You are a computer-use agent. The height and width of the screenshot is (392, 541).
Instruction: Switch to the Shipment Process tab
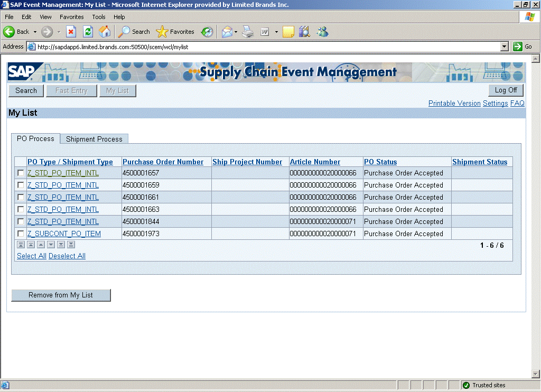click(94, 139)
